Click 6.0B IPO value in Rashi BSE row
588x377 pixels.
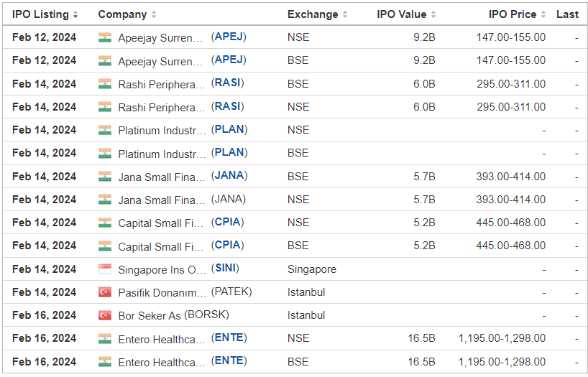point(424,84)
